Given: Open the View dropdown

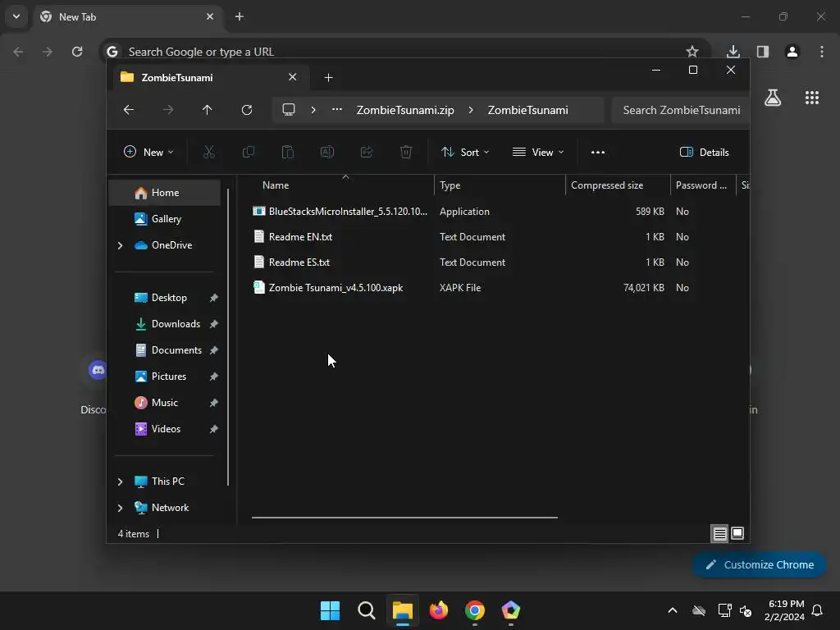Looking at the screenshot, I should click(538, 152).
